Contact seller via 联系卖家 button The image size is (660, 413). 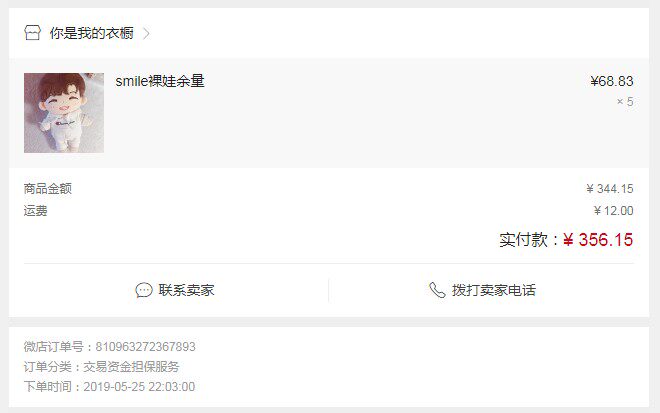click(175, 290)
